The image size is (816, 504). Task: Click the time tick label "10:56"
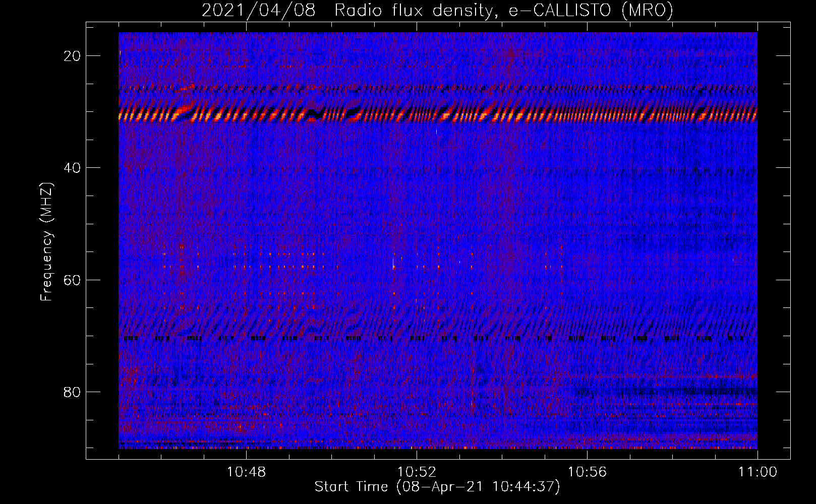coord(587,472)
